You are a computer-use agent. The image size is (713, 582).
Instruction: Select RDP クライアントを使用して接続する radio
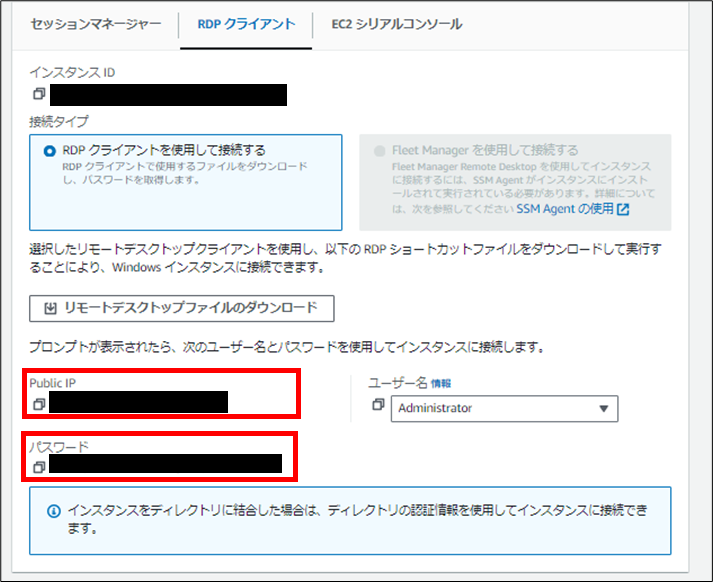click(x=50, y=151)
